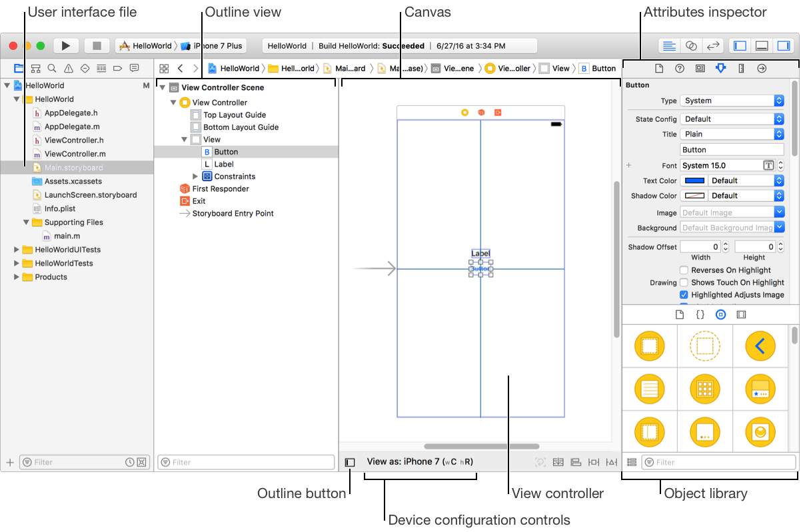Show the Version editor
This screenshot has width=801, height=532.
coord(712,46)
